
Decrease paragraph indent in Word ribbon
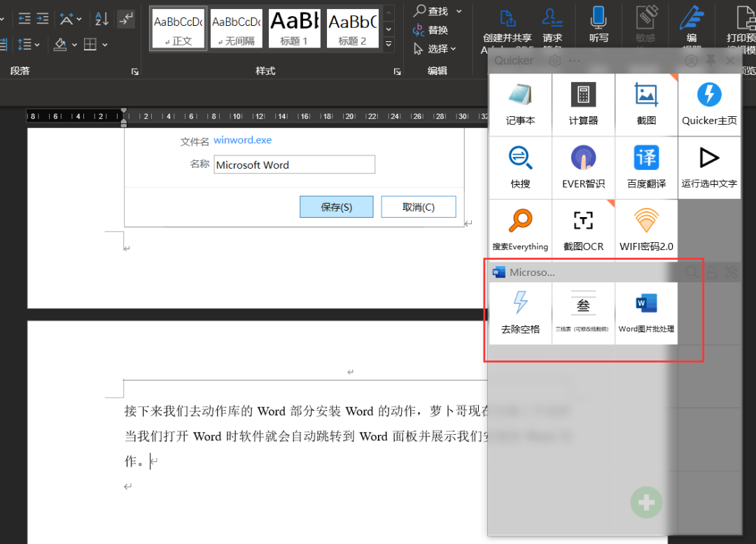tap(24, 19)
